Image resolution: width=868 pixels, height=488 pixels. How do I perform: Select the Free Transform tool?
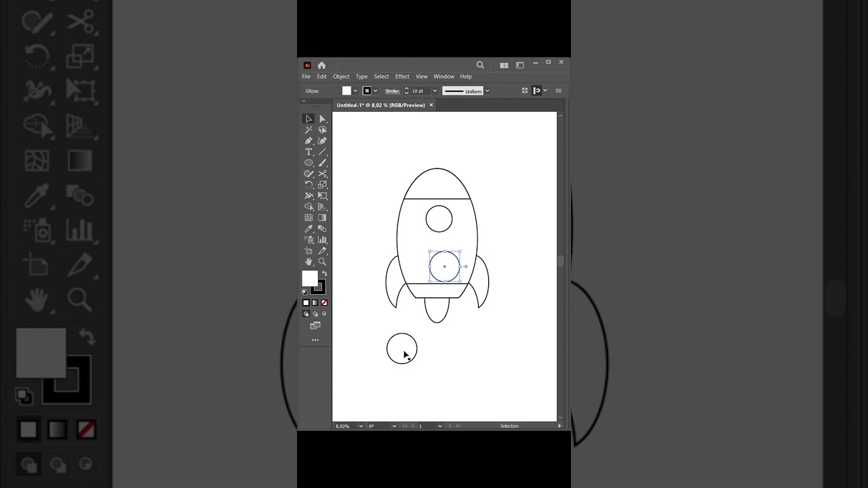[322, 195]
